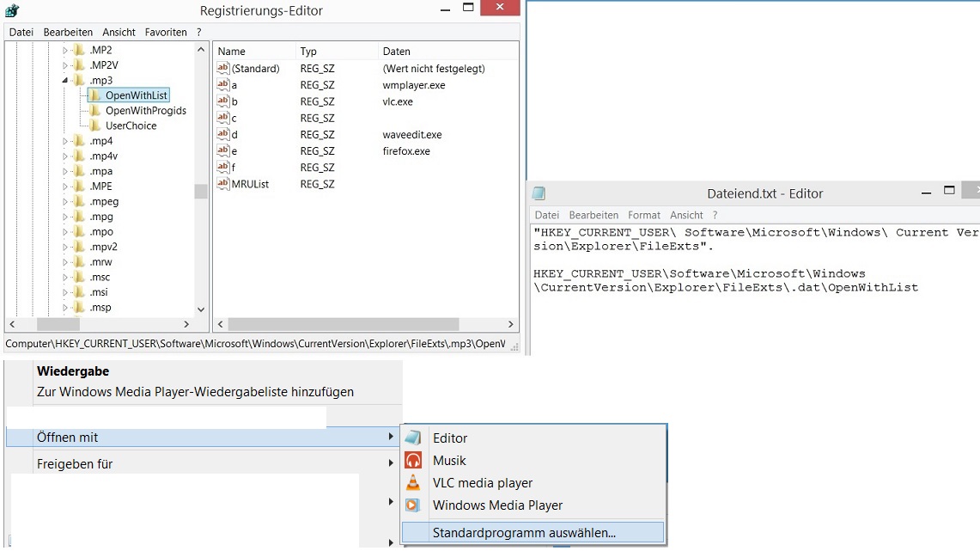Click the .mp4 folder icon
The height and width of the screenshot is (551, 980).
(79, 141)
